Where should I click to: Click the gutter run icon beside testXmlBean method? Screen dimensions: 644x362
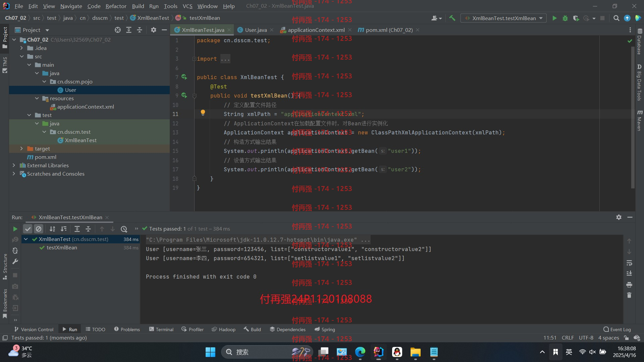(x=184, y=96)
